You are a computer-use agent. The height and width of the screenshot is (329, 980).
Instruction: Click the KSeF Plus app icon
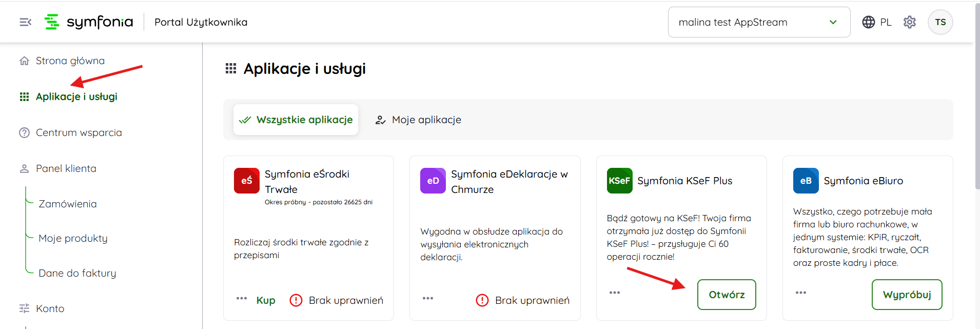point(619,181)
